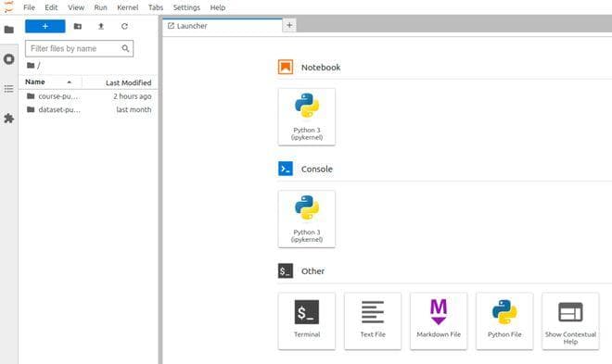The height and width of the screenshot is (364, 612).
Task: Click the Notebook section heading
Action: pyautogui.click(x=321, y=68)
